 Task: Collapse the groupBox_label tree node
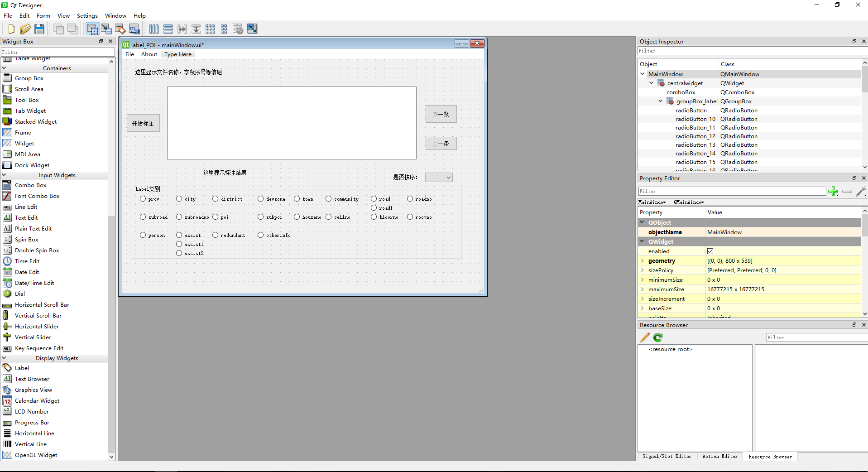[x=661, y=101]
